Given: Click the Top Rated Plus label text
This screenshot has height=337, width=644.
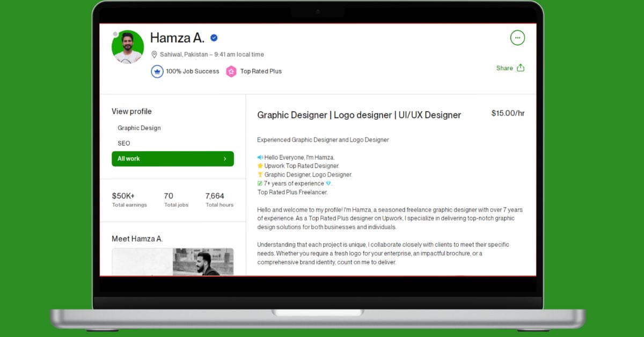Looking at the screenshot, I should (x=262, y=71).
